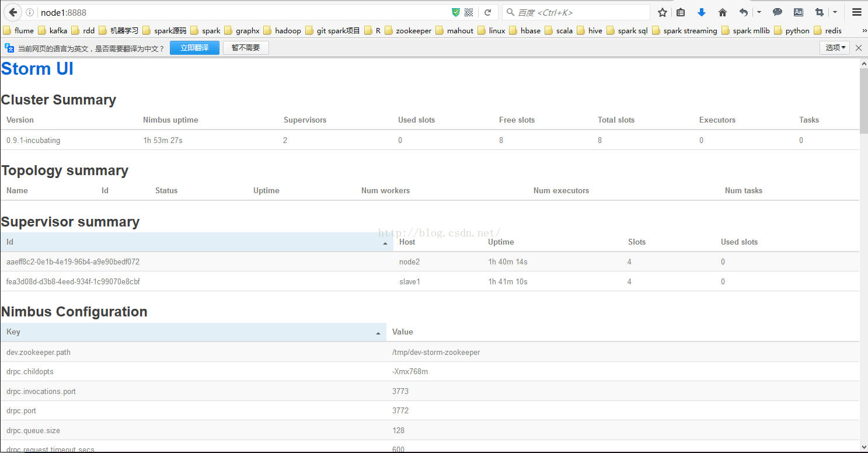The image size is (868, 453).
Task: Bookmark this page with the star icon
Action: tap(663, 12)
